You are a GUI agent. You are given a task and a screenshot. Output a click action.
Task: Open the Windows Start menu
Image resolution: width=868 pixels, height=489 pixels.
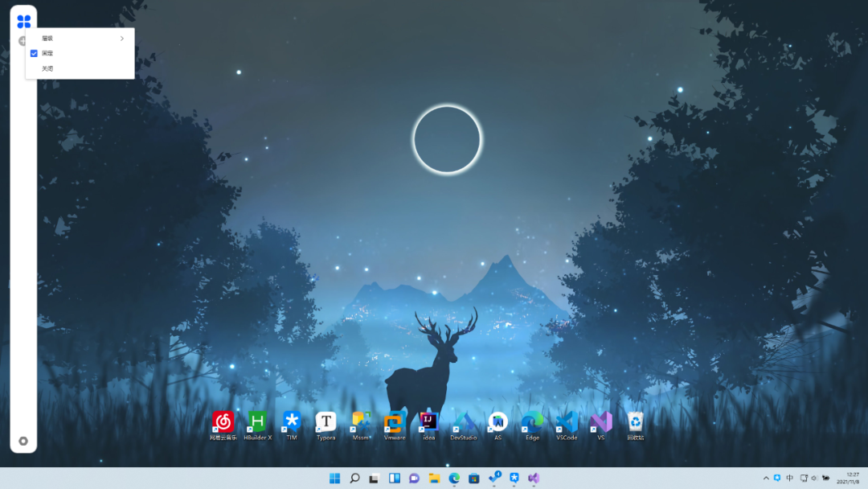pos(334,477)
